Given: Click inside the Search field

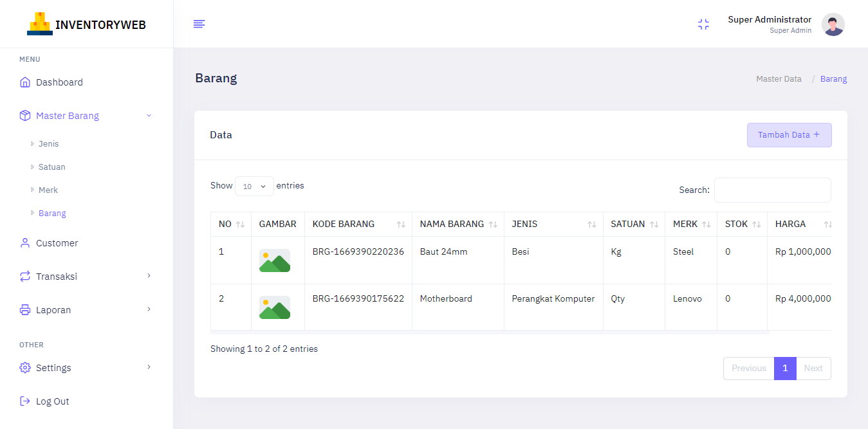Looking at the screenshot, I should [x=772, y=190].
